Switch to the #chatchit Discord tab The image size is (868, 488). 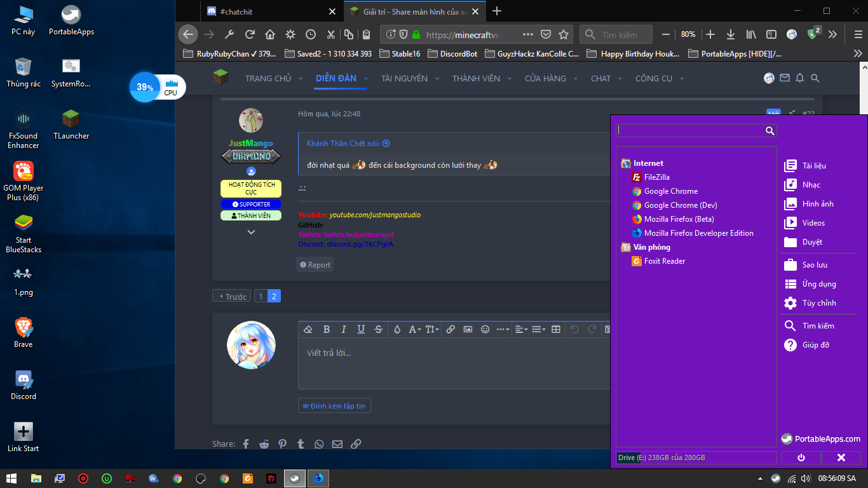271,11
